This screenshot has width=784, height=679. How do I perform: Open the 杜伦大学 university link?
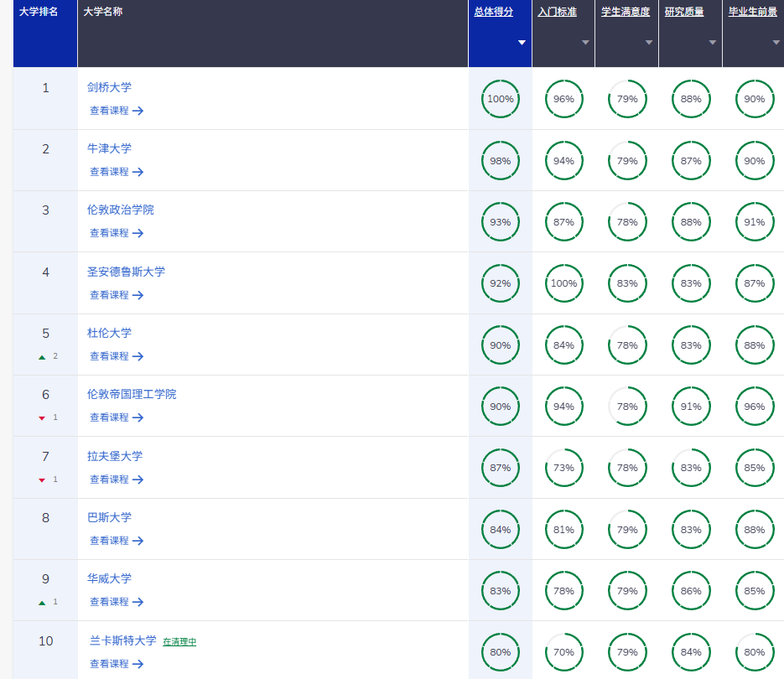(109, 333)
